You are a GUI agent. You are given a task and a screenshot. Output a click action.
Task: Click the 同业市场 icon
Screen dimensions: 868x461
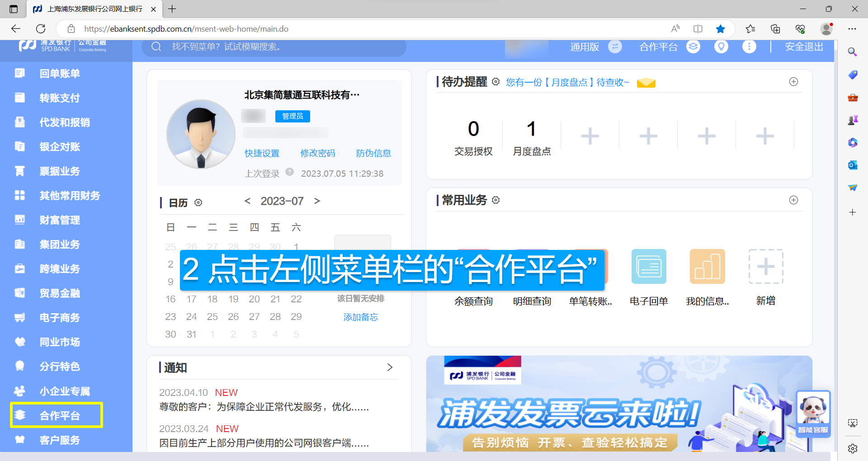[20, 342]
